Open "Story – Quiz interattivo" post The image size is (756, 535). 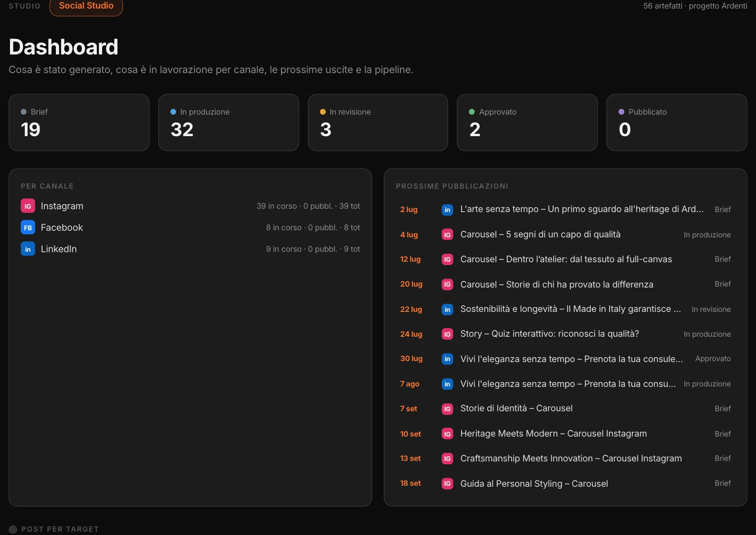click(x=550, y=334)
